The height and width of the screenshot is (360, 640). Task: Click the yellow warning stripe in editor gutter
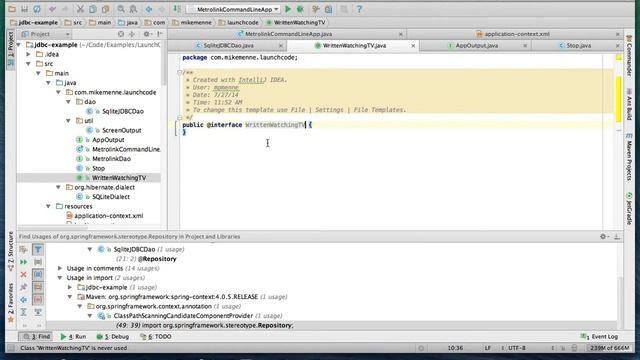coord(618,99)
